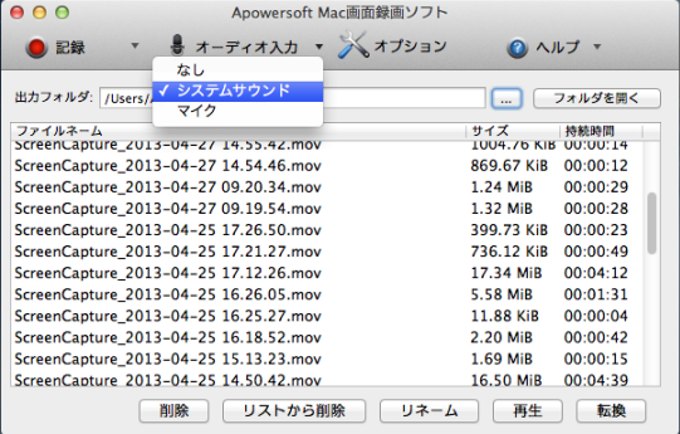The height and width of the screenshot is (434, 680).
Task: Select ScreenCapture_2013-04-27 09.19.54.mov
Action: (x=168, y=209)
